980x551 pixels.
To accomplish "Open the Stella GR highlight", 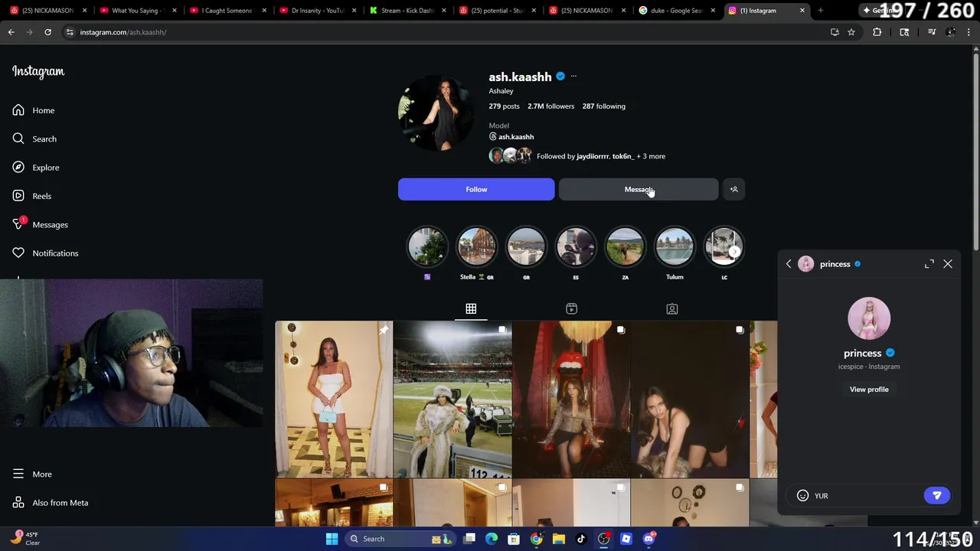I will click(476, 246).
